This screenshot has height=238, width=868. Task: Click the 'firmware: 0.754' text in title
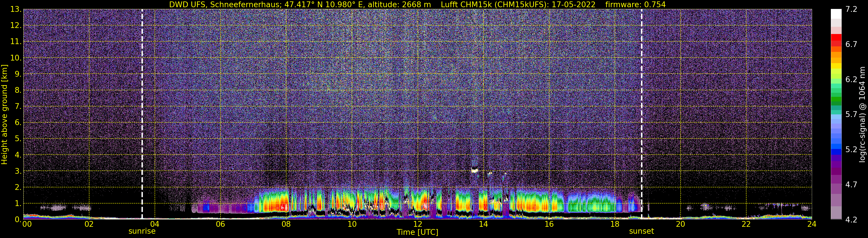tap(636, 4)
